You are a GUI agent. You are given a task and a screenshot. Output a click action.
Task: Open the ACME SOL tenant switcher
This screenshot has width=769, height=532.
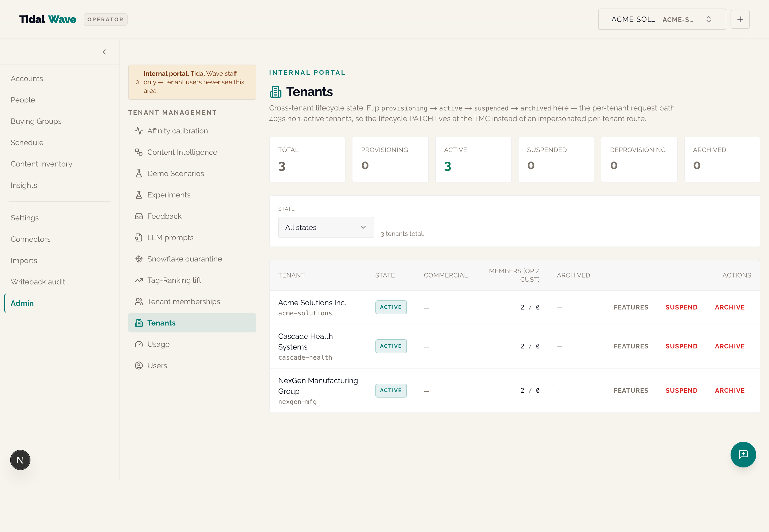[x=662, y=19]
